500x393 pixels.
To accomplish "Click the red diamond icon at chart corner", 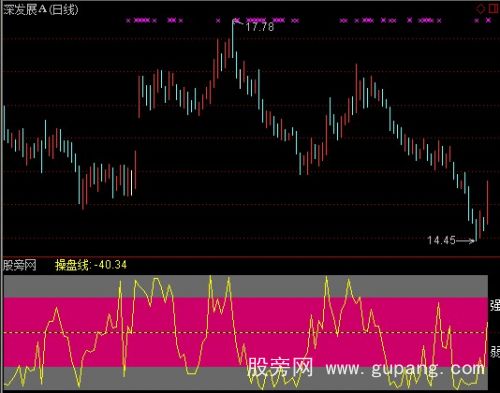I will [x=481, y=9].
